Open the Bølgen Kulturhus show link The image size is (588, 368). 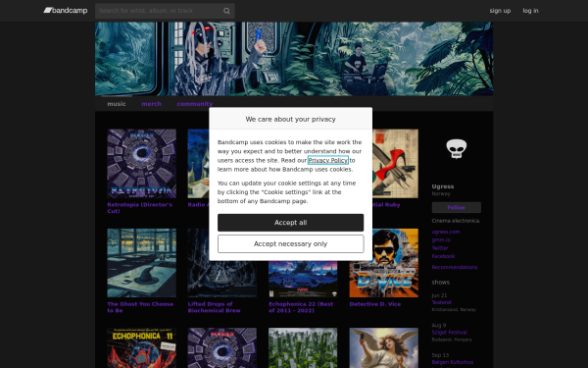(x=452, y=362)
